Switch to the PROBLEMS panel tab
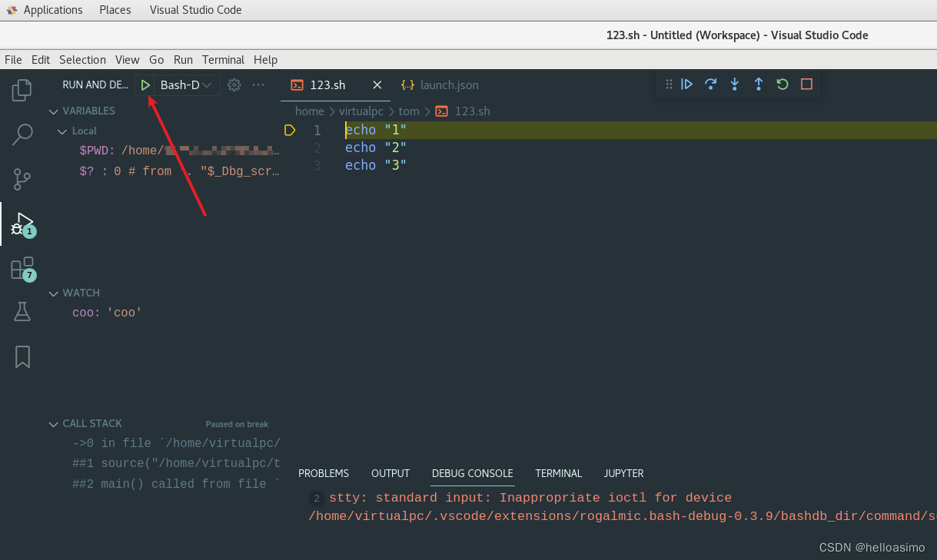 click(x=324, y=473)
